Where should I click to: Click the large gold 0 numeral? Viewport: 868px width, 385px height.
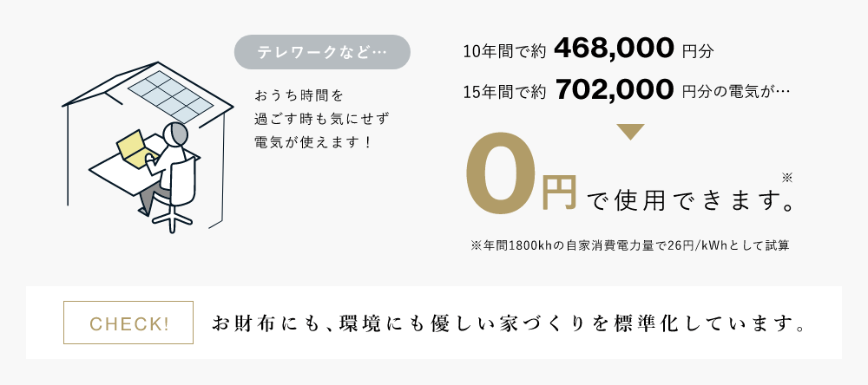(x=501, y=173)
